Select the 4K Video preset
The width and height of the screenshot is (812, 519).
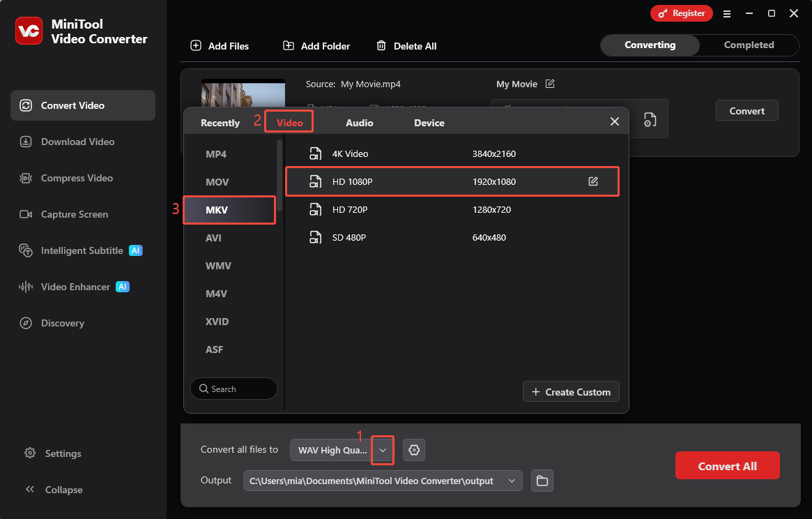(452, 153)
